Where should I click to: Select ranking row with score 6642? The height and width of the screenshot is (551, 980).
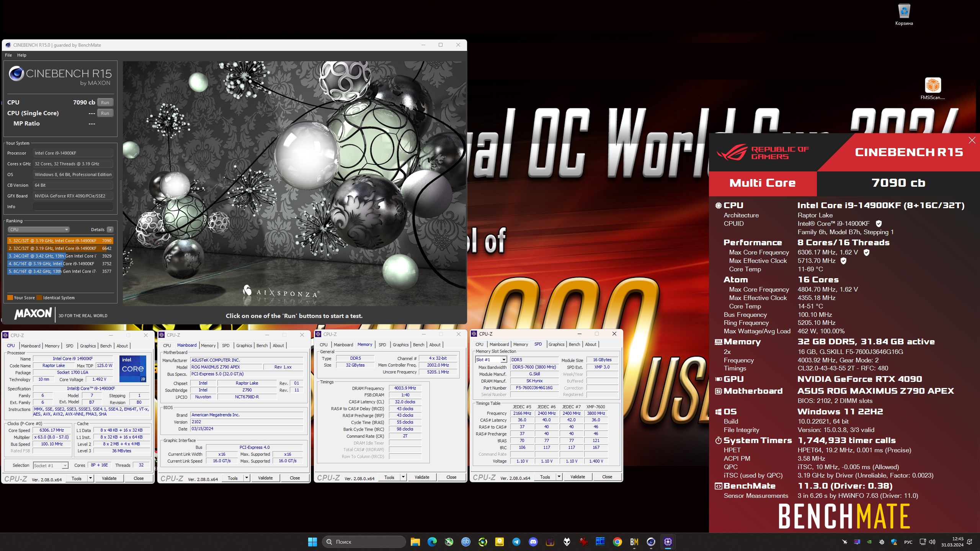pyautogui.click(x=60, y=248)
